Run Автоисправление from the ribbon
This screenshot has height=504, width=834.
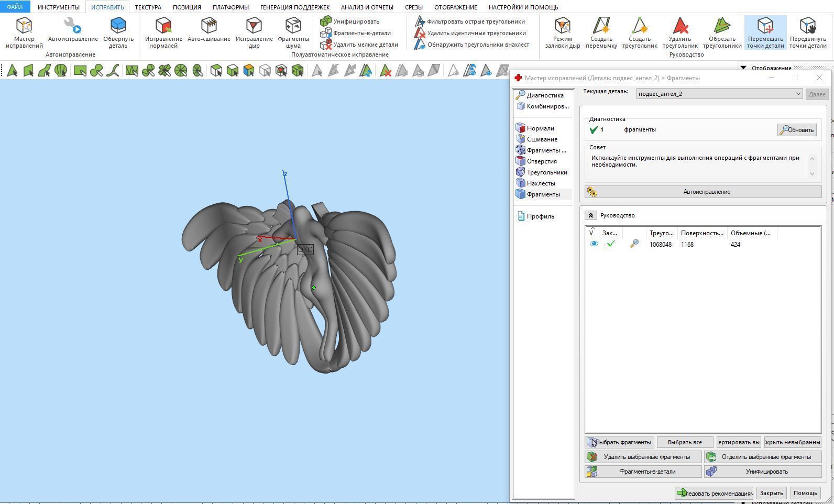click(x=73, y=30)
